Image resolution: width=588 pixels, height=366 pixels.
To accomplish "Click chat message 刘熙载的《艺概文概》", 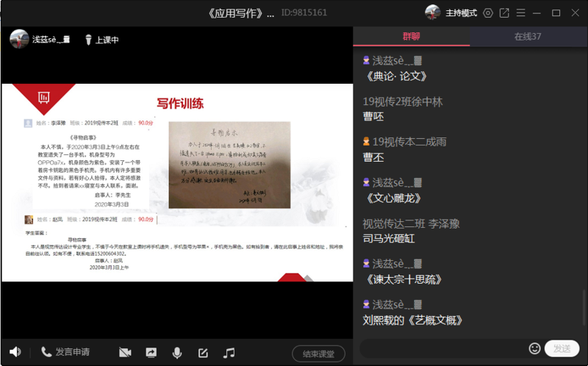I will click(413, 320).
